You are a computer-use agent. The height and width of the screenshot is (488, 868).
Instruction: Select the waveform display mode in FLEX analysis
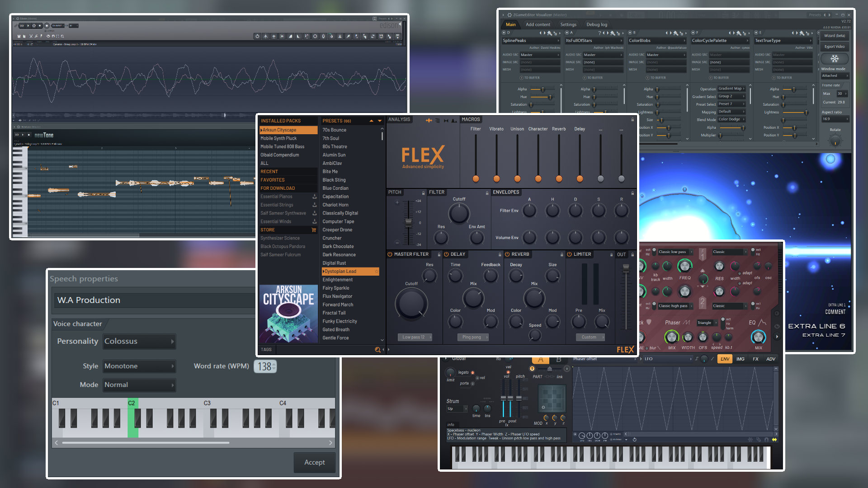(x=429, y=120)
